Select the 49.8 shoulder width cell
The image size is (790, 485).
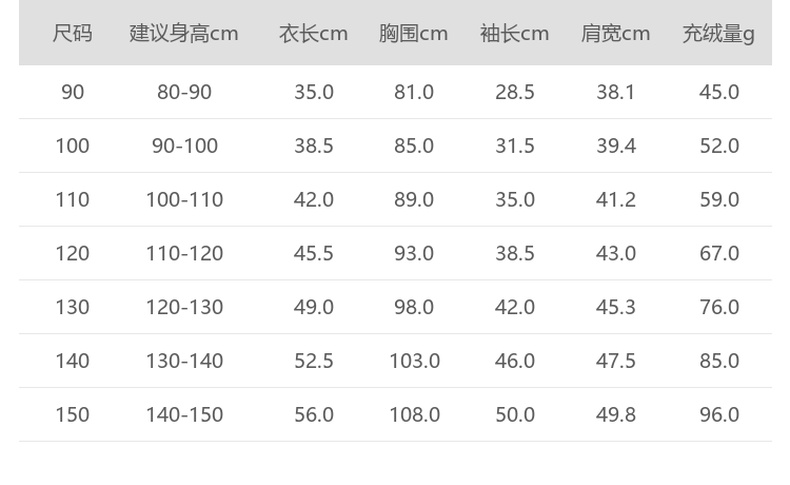pos(616,414)
